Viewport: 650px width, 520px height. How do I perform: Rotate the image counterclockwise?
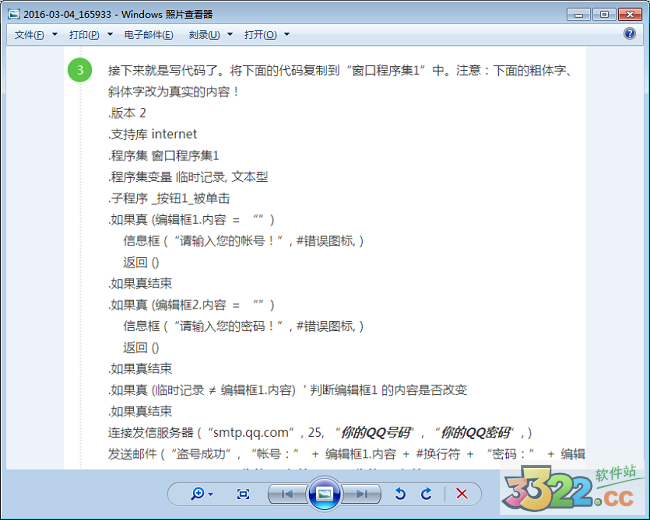pyautogui.click(x=400, y=494)
